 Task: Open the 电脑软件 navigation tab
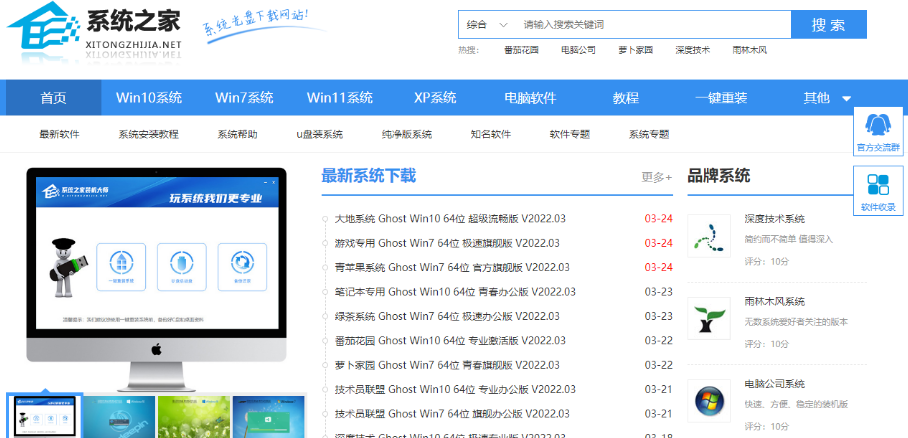[530, 98]
